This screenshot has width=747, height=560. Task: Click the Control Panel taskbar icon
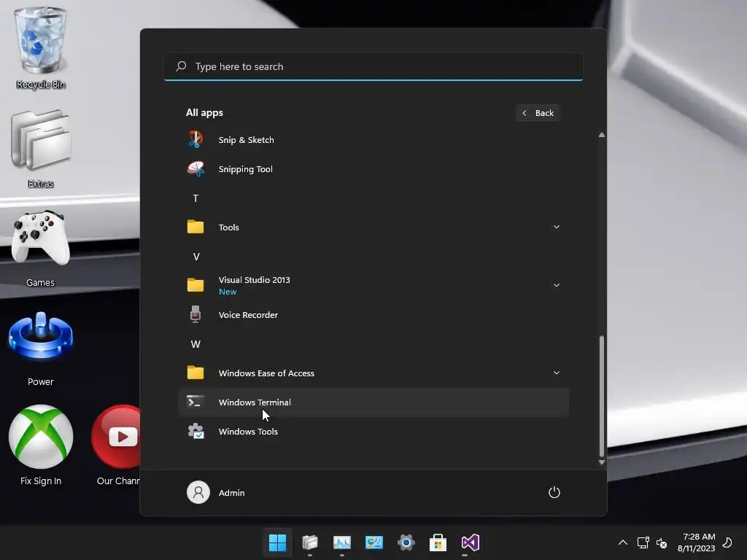click(374, 542)
